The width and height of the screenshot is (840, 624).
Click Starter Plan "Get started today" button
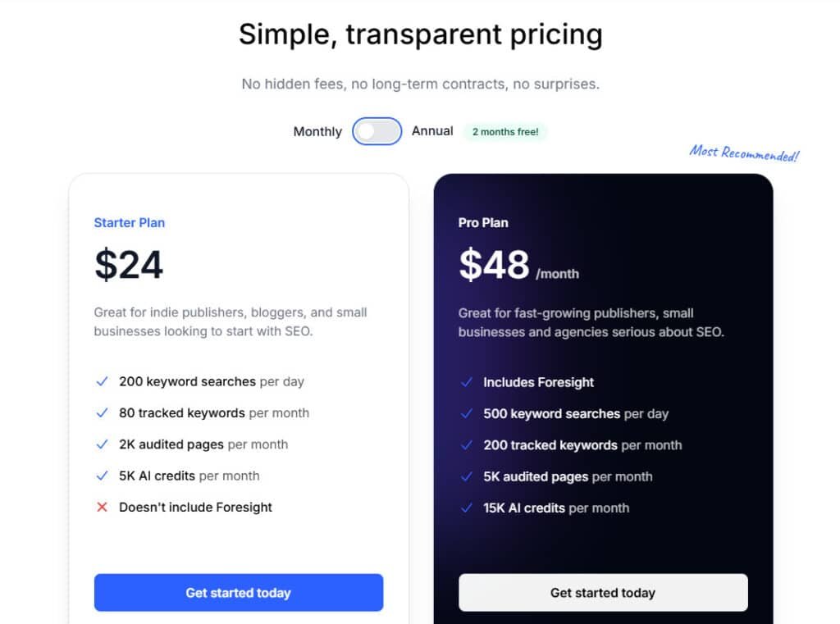239,592
